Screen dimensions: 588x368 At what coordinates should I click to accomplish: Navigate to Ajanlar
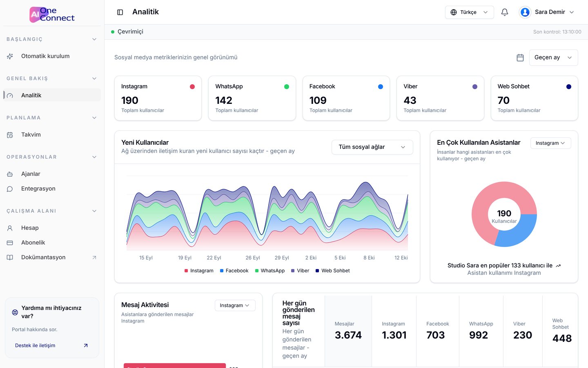pyautogui.click(x=52, y=174)
